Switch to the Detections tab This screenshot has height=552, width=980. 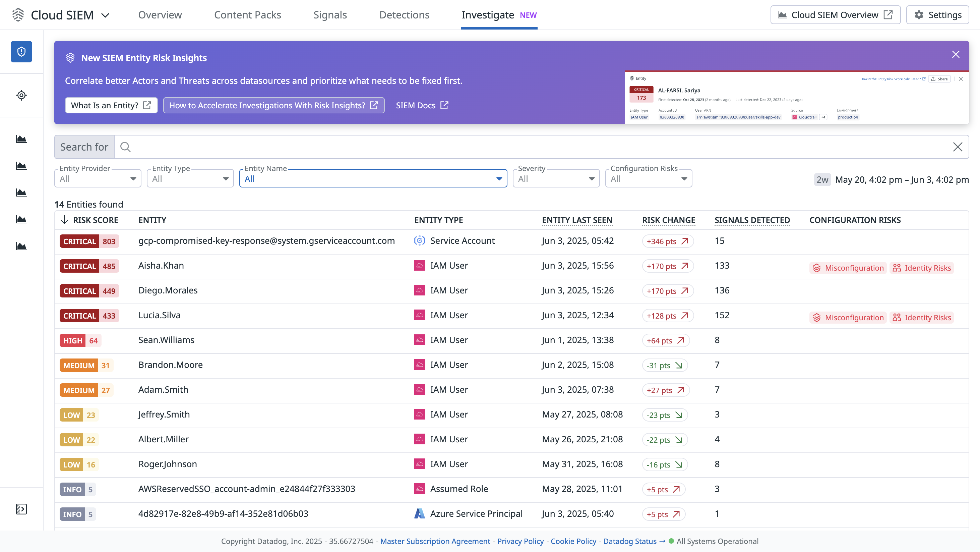(404, 15)
